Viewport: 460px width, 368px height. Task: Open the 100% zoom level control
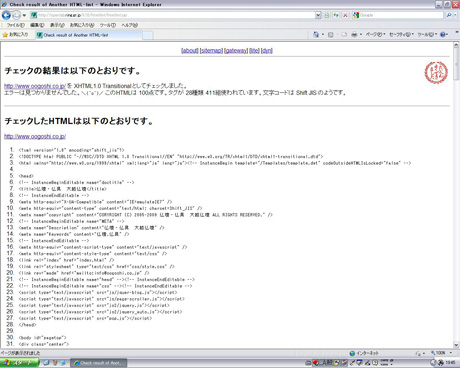click(441, 353)
